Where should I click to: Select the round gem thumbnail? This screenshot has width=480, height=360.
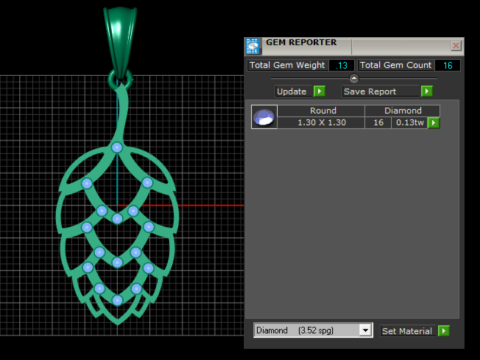click(x=264, y=117)
